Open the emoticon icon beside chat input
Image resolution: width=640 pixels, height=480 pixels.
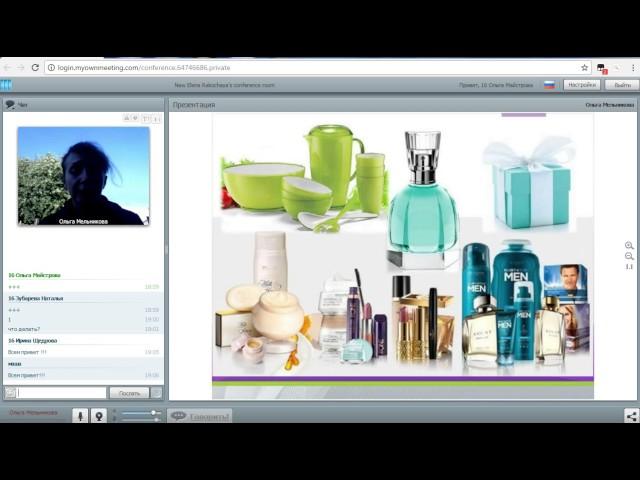click(10, 393)
